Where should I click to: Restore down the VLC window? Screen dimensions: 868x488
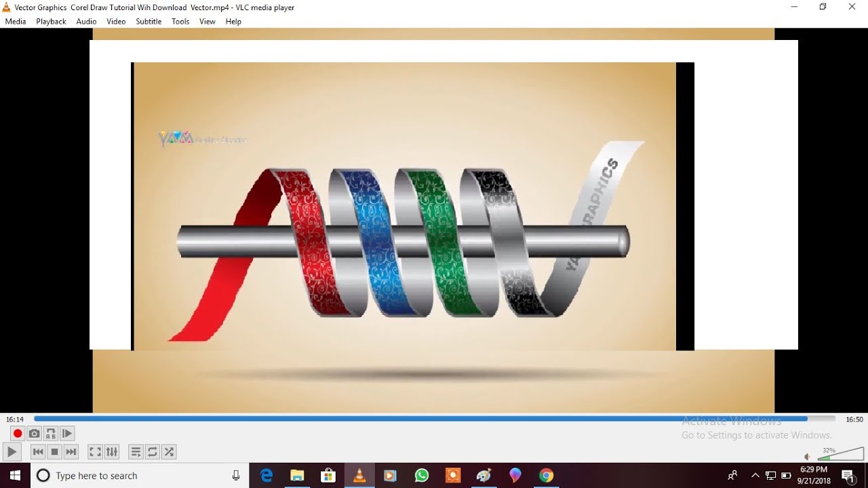point(823,7)
